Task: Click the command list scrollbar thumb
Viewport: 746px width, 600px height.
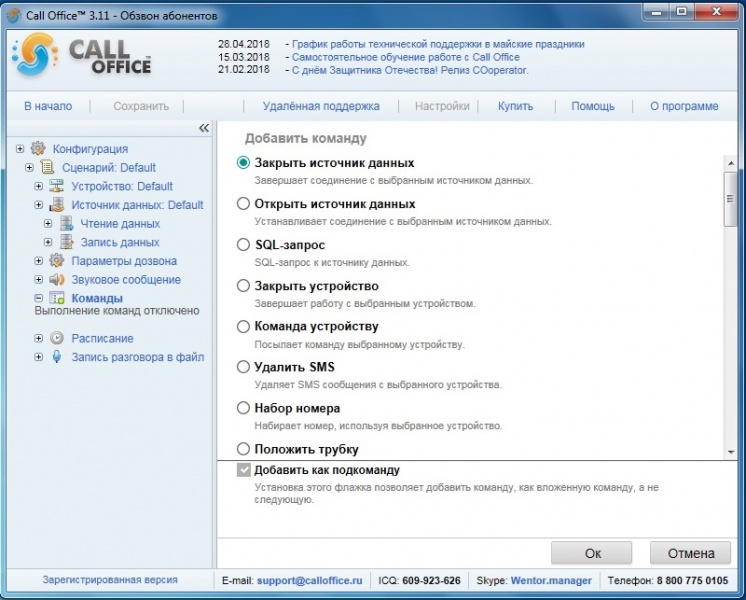Action: 730,199
